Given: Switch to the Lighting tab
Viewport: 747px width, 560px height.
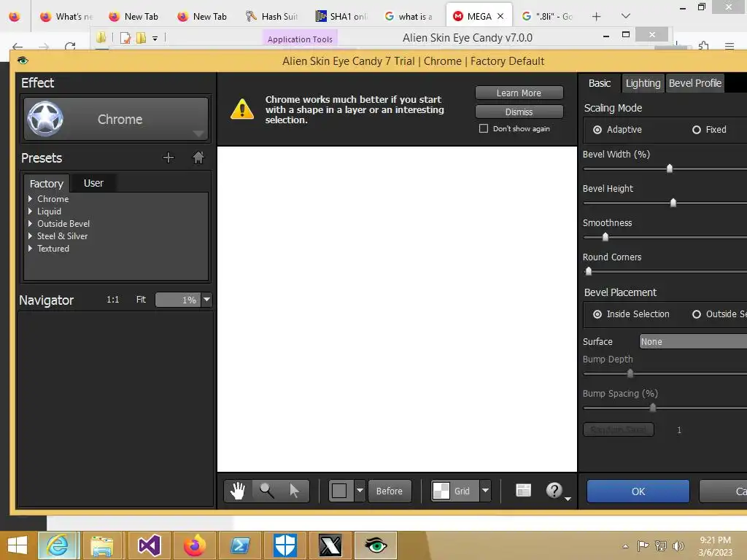Looking at the screenshot, I should (643, 83).
